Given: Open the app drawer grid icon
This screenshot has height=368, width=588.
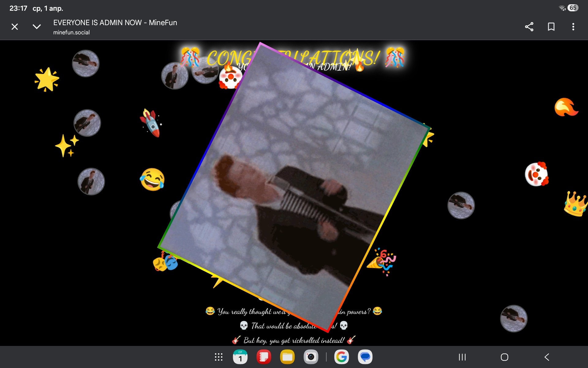Looking at the screenshot, I should click(218, 357).
